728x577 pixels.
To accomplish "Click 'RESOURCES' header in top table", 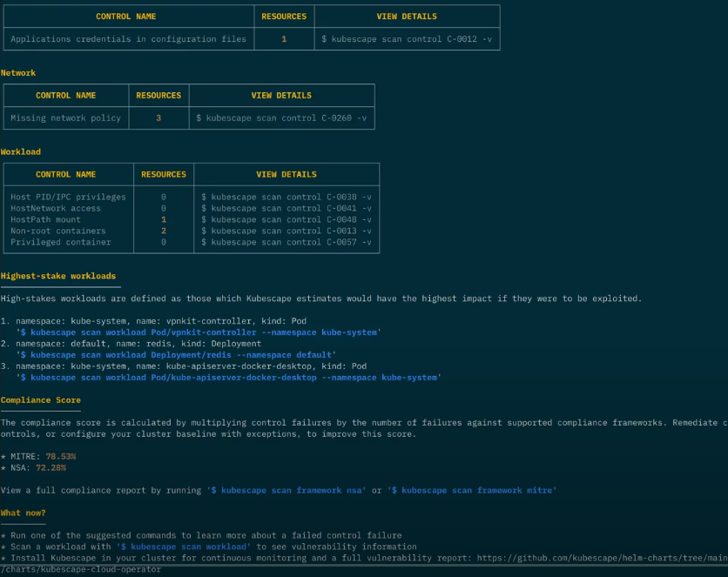I will point(284,17).
